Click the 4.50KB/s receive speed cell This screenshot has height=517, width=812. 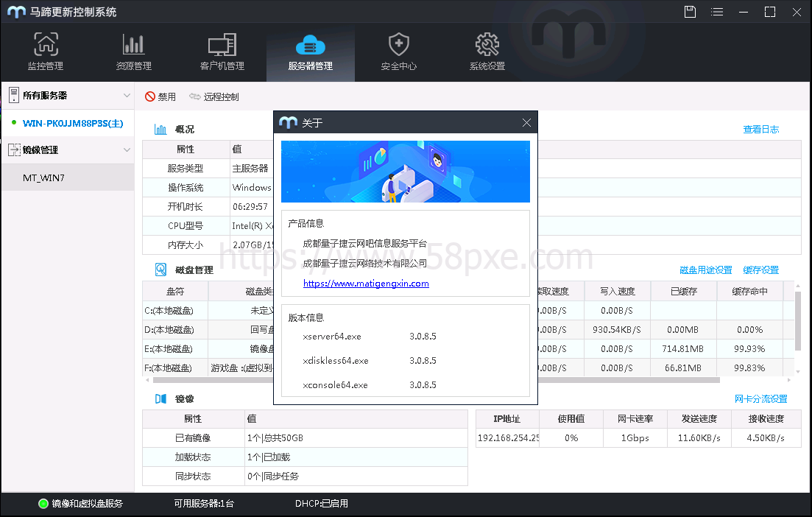point(766,438)
